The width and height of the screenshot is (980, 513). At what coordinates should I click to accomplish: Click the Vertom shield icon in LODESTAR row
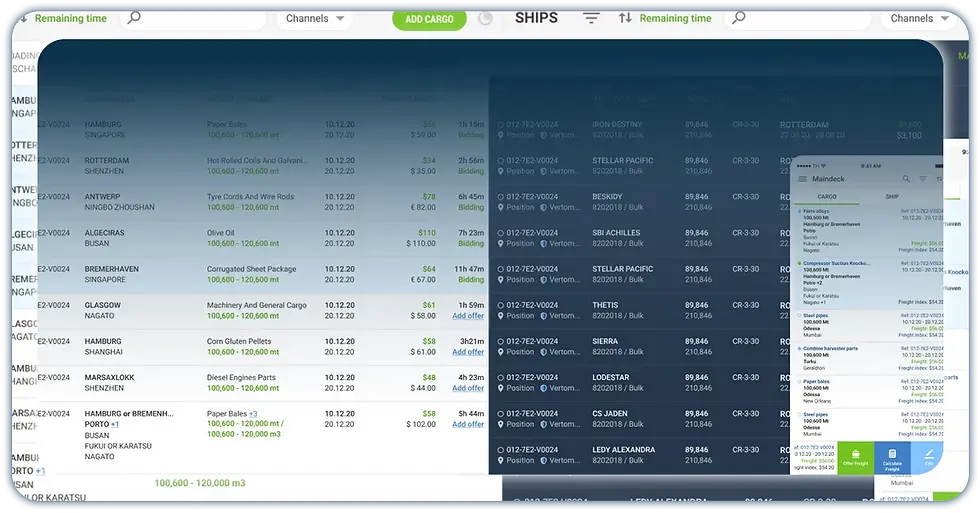(544, 389)
